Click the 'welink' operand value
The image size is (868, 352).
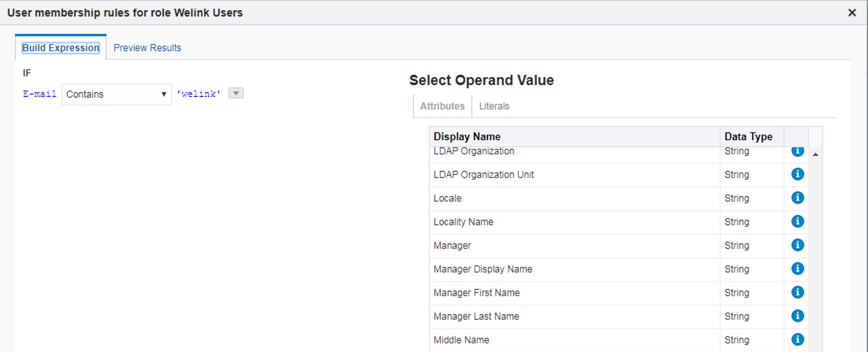[x=198, y=94]
